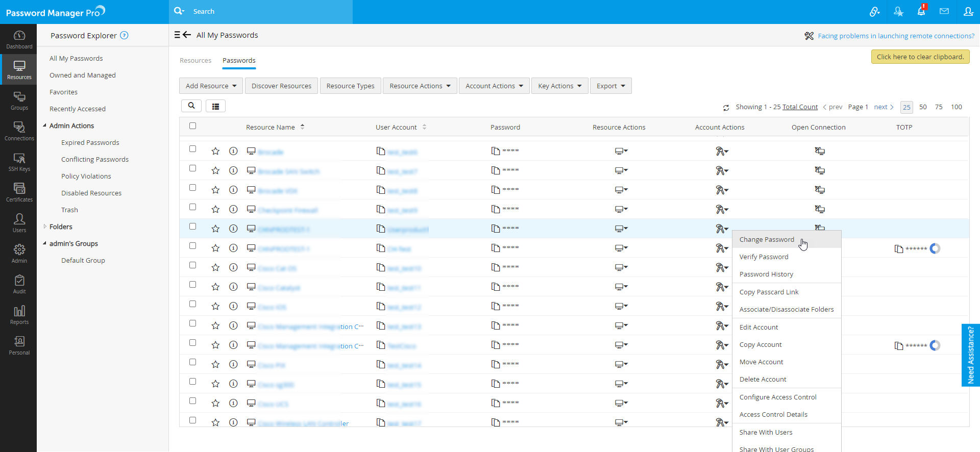Go to Audit in left navigation
980x452 pixels.
[x=19, y=284]
